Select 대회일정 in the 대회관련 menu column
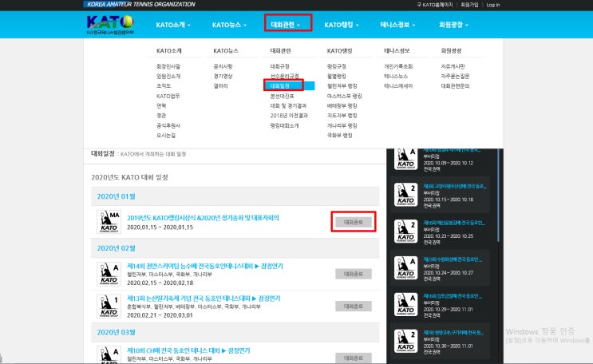 [280, 86]
